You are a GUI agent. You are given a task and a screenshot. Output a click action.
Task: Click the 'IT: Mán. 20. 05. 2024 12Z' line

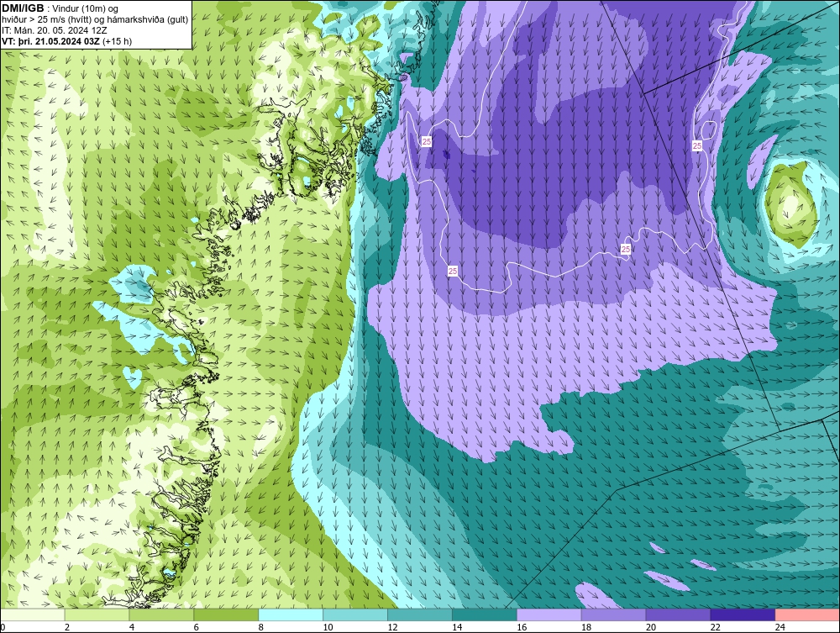tap(55, 30)
